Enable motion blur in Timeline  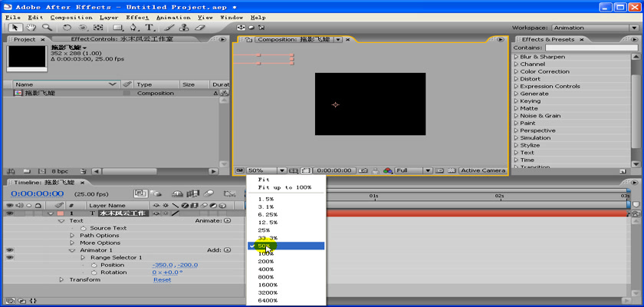209,193
